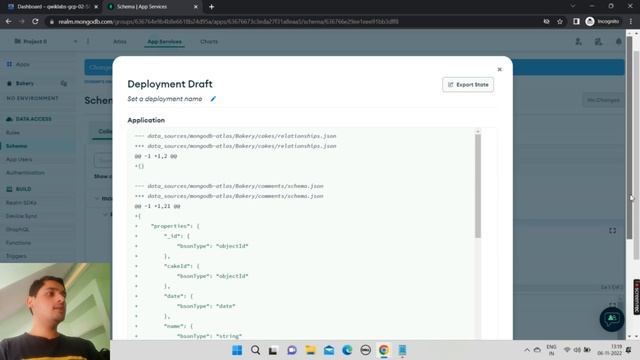Open the project options kebab menu

[x=88, y=41]
